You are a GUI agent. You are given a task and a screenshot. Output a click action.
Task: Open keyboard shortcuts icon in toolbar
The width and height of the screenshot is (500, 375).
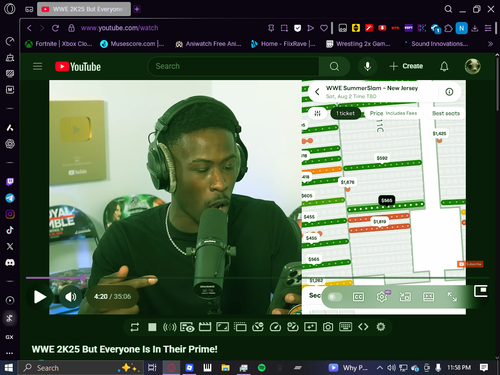coord(345,327)
